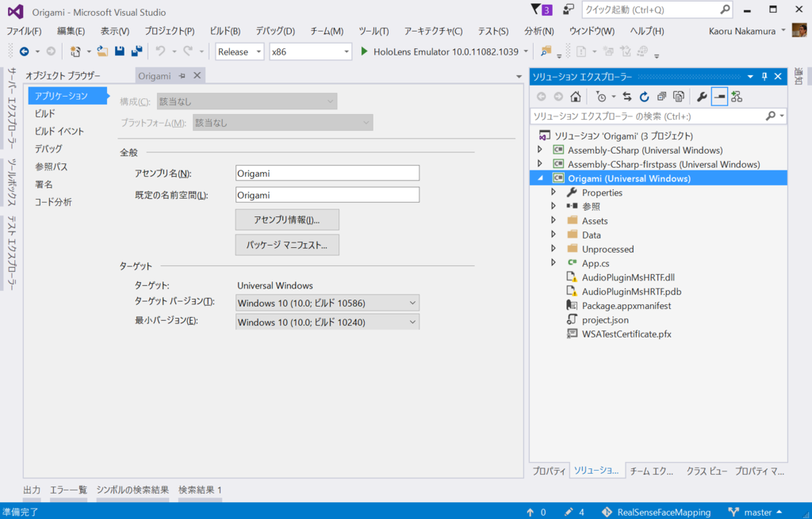812x519 pixels.
Task: Click the magnifier icon in Quick Launch
Action: 725,10
